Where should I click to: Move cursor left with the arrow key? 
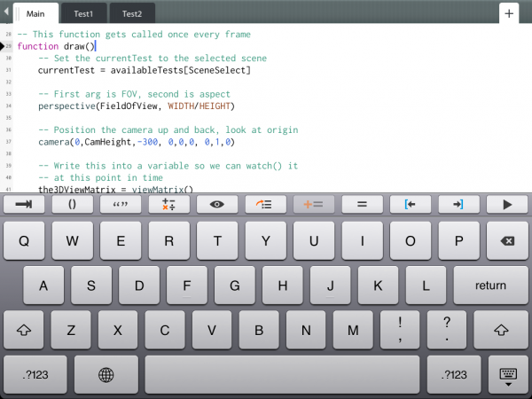[x=410, y=204]
